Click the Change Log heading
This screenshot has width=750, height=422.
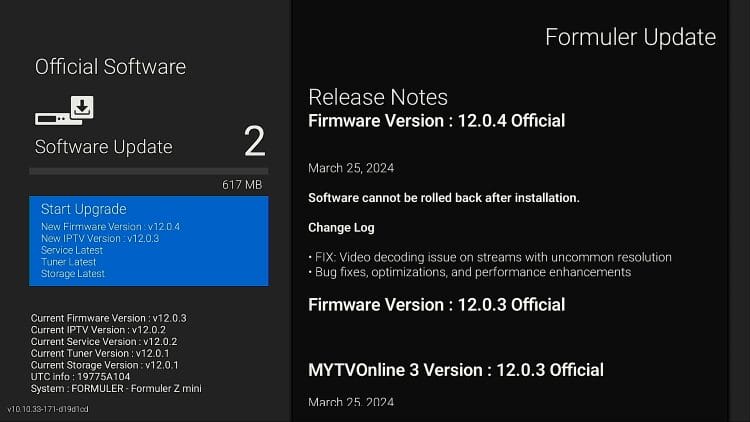(341, 228)
